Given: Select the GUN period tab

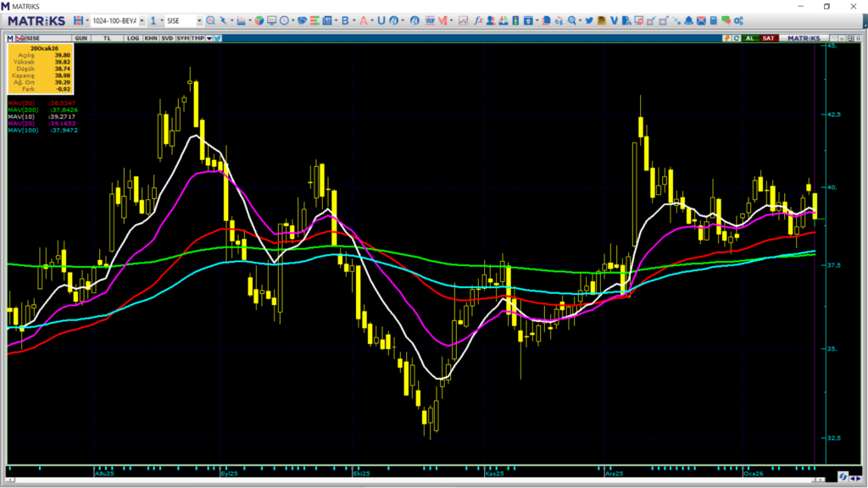Looking at the screenshot, I should [81, 38].
